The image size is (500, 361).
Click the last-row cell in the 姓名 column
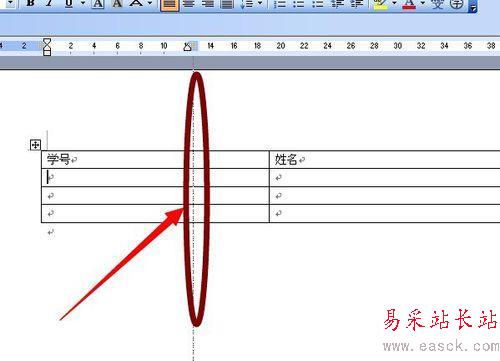point(385,213)
